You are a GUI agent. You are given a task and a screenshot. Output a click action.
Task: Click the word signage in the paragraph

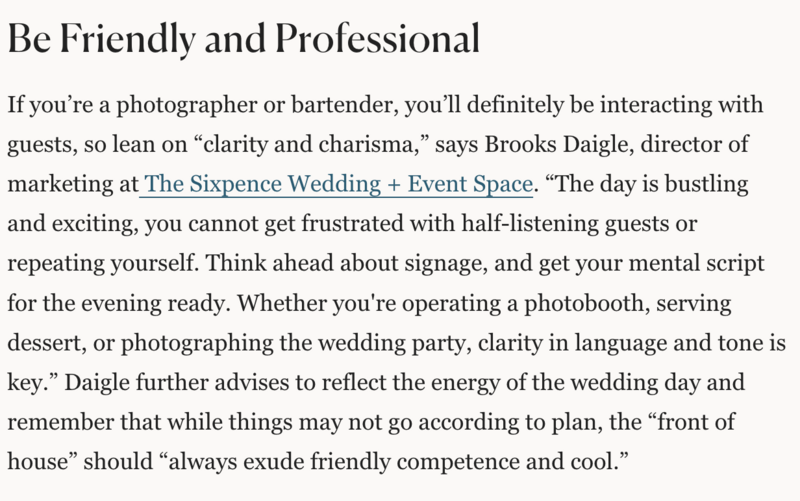(446, 264)
